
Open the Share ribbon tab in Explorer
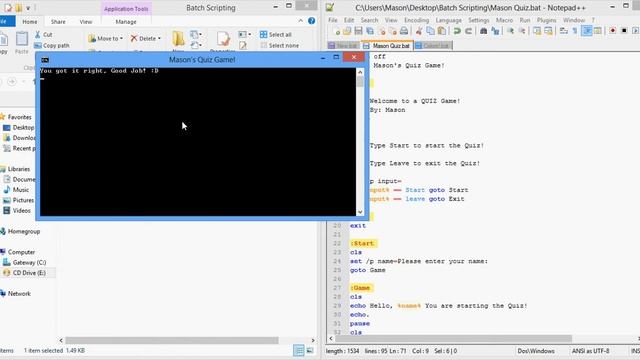pyautogui.click(x=58, y=22)
